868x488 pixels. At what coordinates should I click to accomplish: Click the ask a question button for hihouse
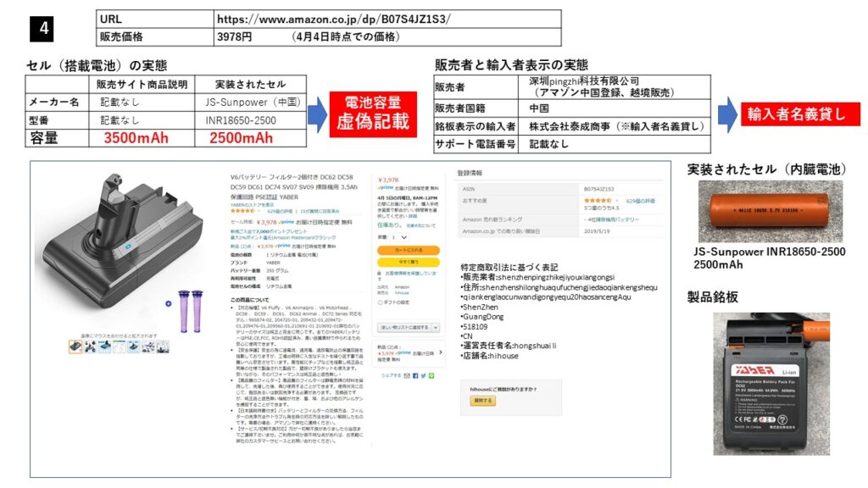[482, 402]
